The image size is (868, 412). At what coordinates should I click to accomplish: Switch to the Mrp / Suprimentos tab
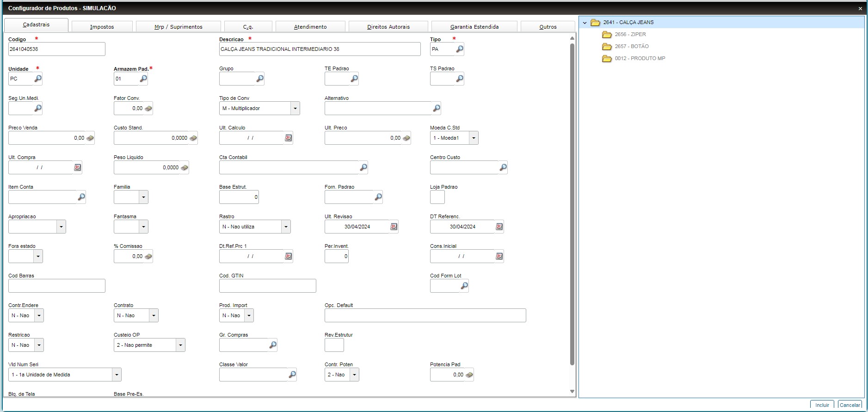[178, 27]
